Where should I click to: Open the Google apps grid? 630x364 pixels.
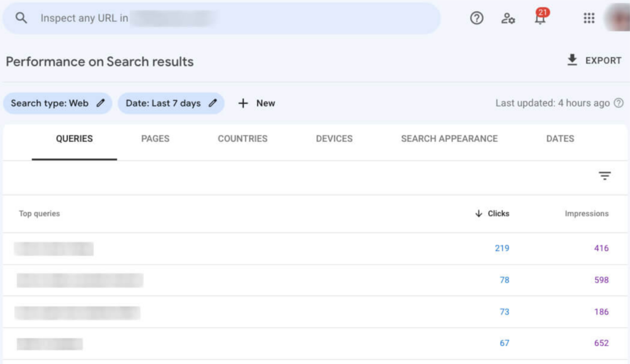(x=587, y=18)
